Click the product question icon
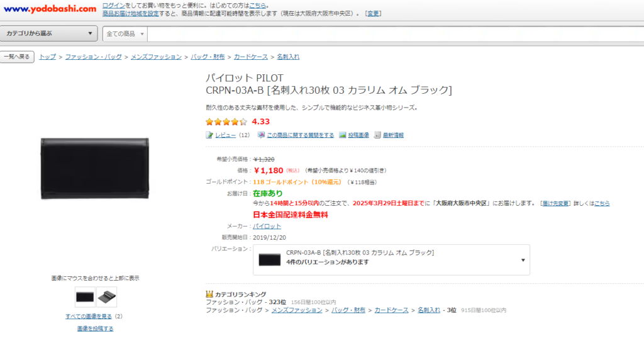 [x=261, y=135]
